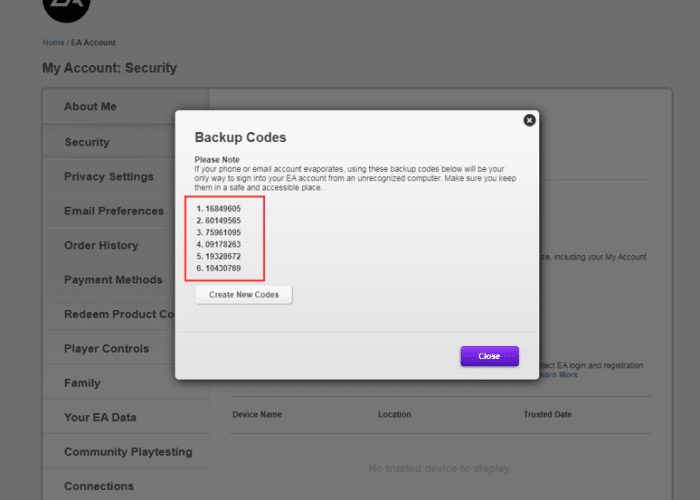Click the Learn More link
The image size is (700, 500).
[x=558, y=375]
